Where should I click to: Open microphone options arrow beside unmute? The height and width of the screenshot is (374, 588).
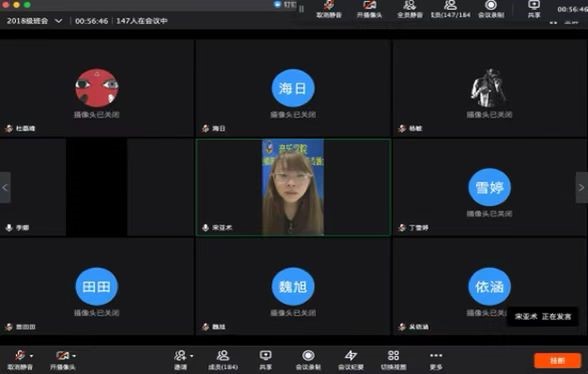click(32, 356)
